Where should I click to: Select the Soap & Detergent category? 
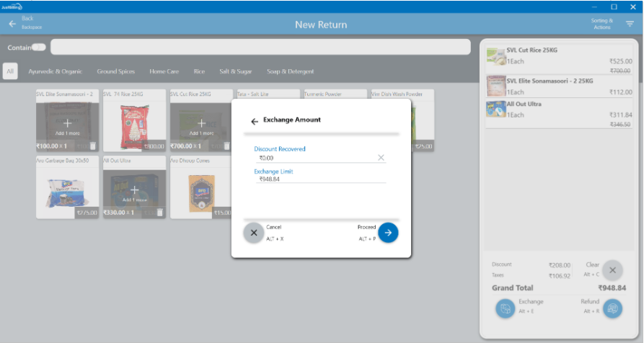click(x=291, y=71)
